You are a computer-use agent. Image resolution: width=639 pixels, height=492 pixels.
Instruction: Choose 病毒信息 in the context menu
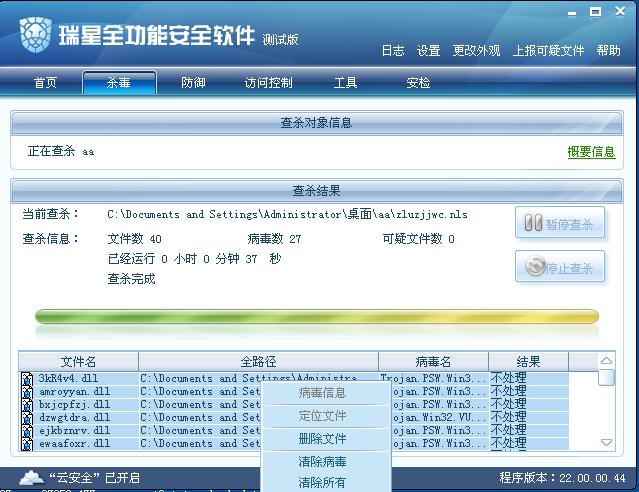coord(325,393)
